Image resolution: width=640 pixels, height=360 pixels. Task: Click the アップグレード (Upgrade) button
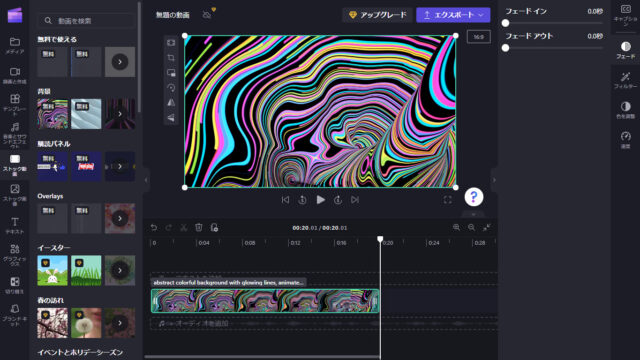[x=378, y=15]
